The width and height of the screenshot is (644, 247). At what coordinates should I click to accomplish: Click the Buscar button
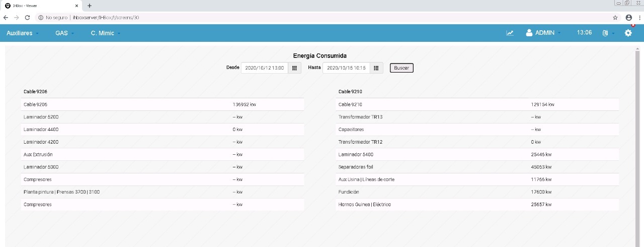click(401, 68)
